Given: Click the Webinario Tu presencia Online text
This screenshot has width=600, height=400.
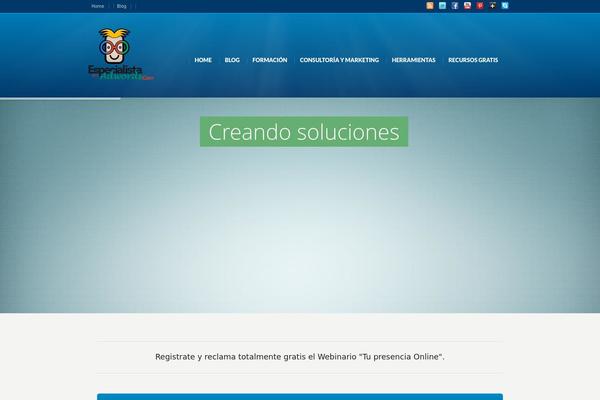Looking at the screenshot, I should click(x=300, y=356).
